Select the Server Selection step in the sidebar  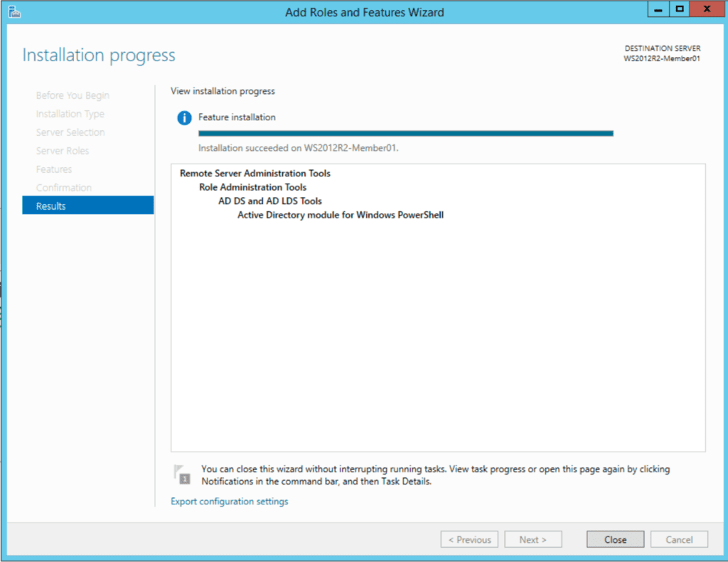coord(70,132)
